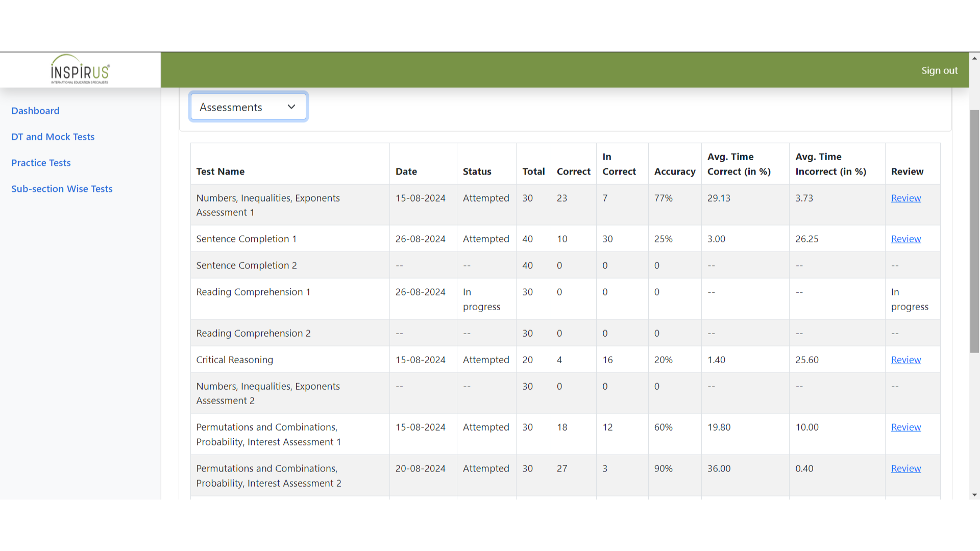Viewport: 980px width, 551px height.
Task: Review Sentence Completion 1 test
Action: [906, 239]
